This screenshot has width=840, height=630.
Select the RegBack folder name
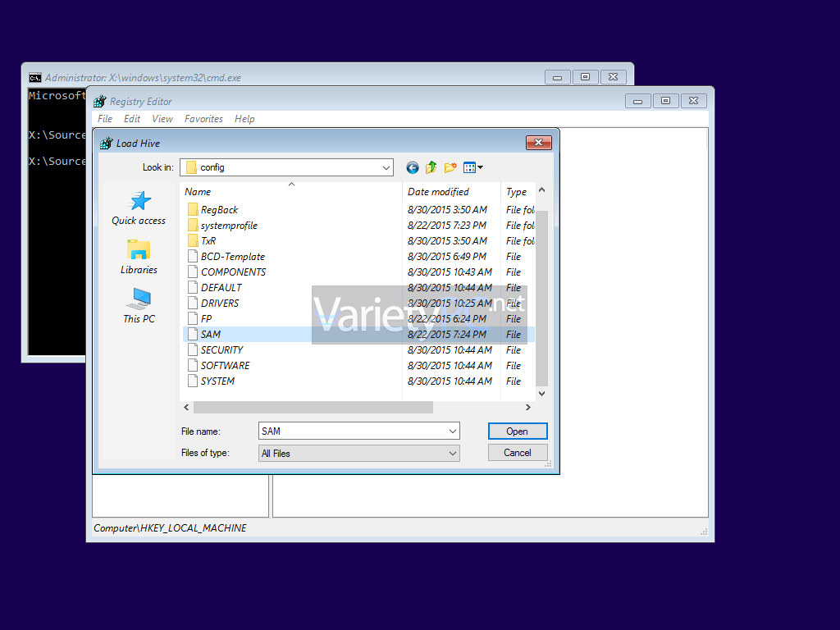tap(219, 210)
